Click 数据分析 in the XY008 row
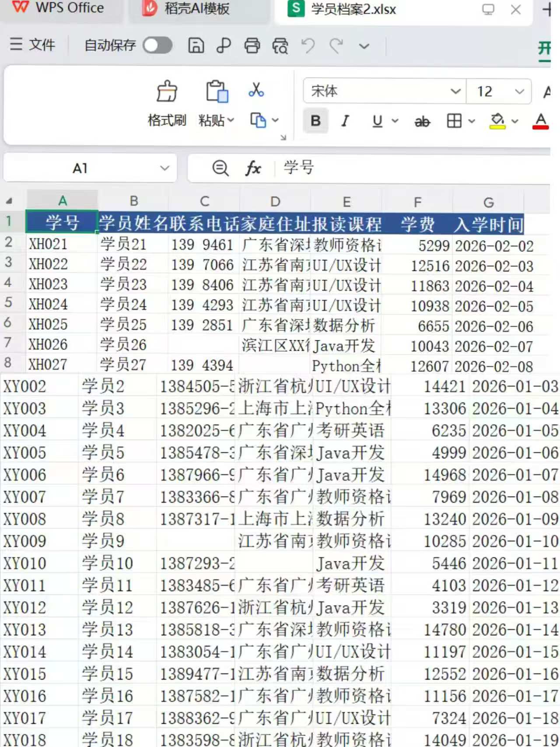The height and width of the screenshot is (747, 560). (352, 519)
